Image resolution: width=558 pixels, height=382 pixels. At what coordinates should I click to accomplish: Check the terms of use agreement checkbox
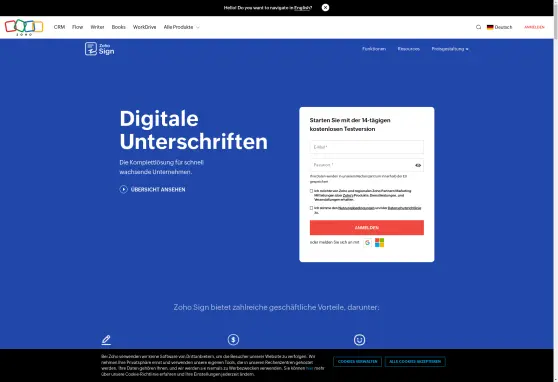point(311,208)
